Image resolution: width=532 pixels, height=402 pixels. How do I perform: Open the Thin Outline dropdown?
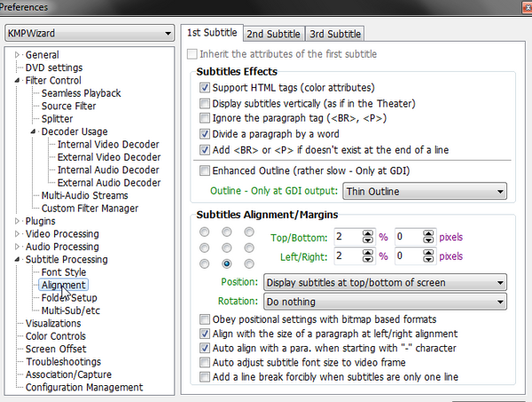click(x=425, y=191)
